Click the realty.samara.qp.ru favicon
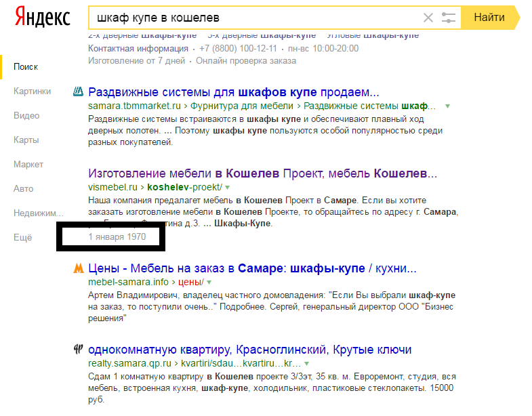 point(79,349)
